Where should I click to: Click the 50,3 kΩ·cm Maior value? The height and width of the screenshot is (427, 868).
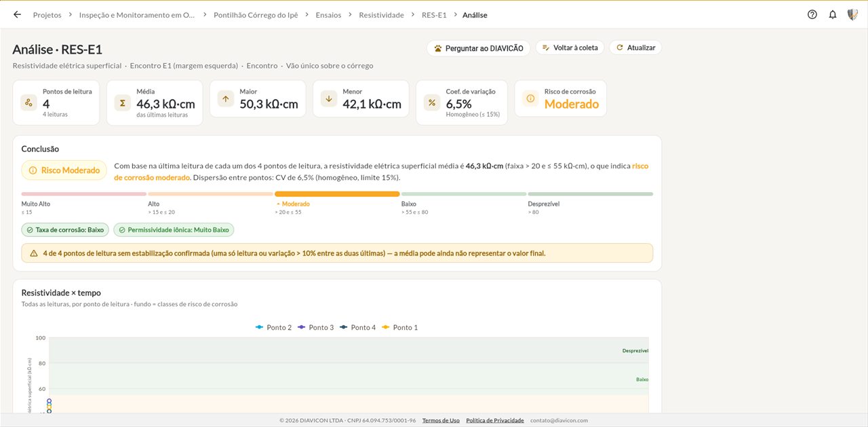[269, 104]
